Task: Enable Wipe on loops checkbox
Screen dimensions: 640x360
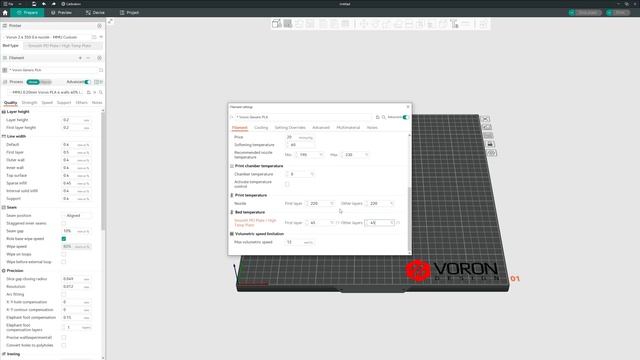Action: [64, 254]
